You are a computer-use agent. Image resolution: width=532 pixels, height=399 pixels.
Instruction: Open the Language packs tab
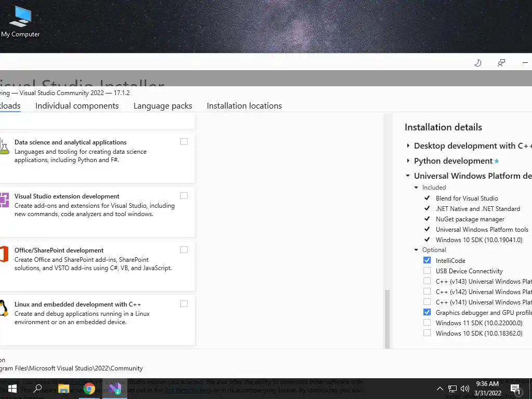tap(163, 106)
